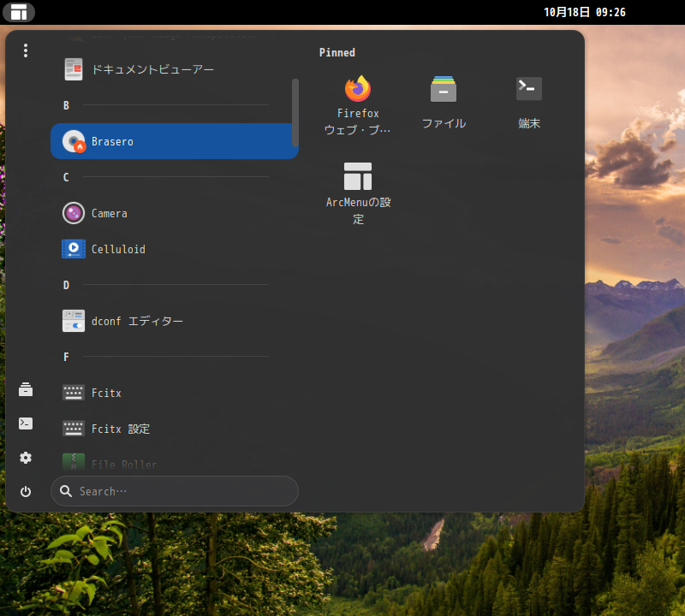The height and width of the screenshot is (616, 685).
Task: Launch the Celluloid player icon
Action: [74, 249]
